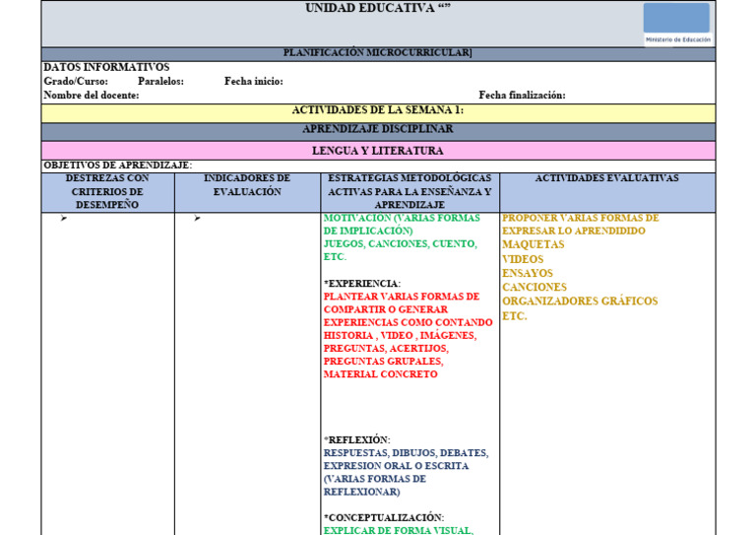The height and width of the screenshot is (535, 756).
Task: Click the 'DATOS INFORMATIVOS' label
Action: click(x=106, y=67)
